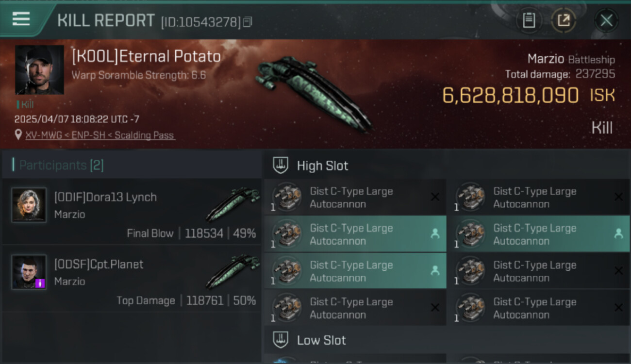Image resolution: width=631 pixels, height=364 pixels.
Task: Open Cpt.Planet's portrait
Action: pyautogui.click(x=29, y=272)
